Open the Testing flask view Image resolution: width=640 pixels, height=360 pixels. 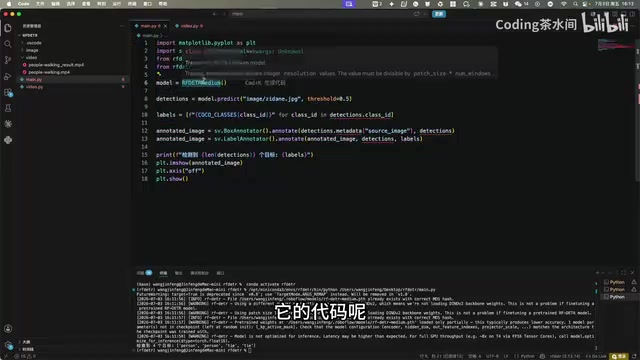8,108
